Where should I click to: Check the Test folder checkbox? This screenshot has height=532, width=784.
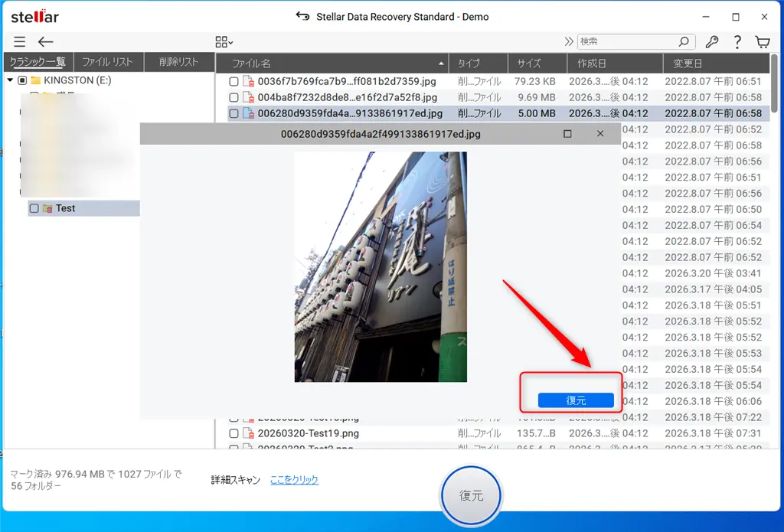[x=34, y=207]
